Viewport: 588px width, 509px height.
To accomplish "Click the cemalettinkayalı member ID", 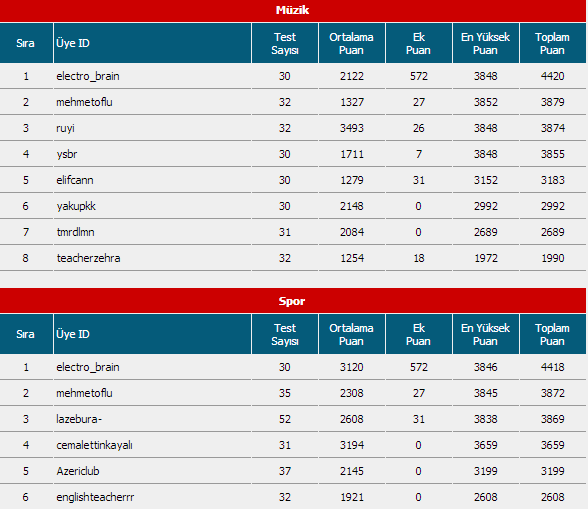I will [94, 445].
